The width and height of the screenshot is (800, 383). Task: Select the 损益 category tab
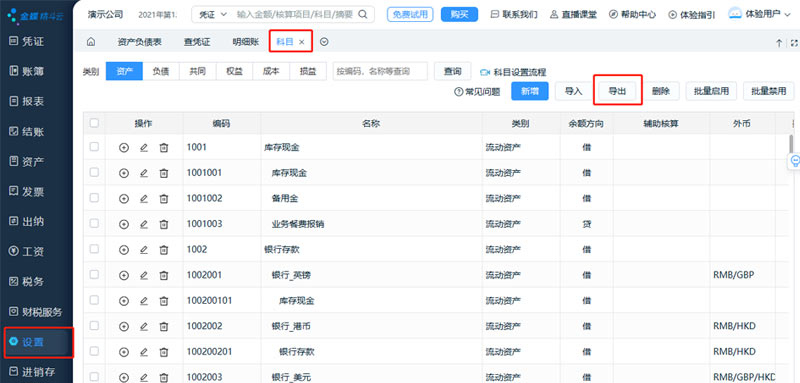click(x=308, y=71)
